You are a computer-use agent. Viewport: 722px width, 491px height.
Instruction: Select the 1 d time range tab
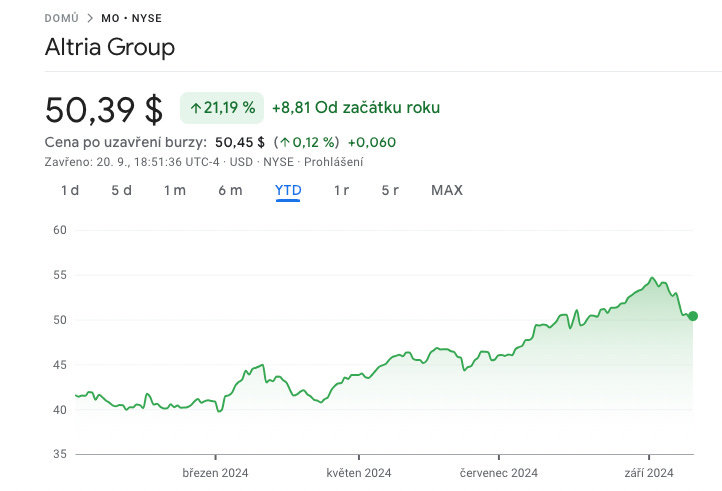coord(70,190)
